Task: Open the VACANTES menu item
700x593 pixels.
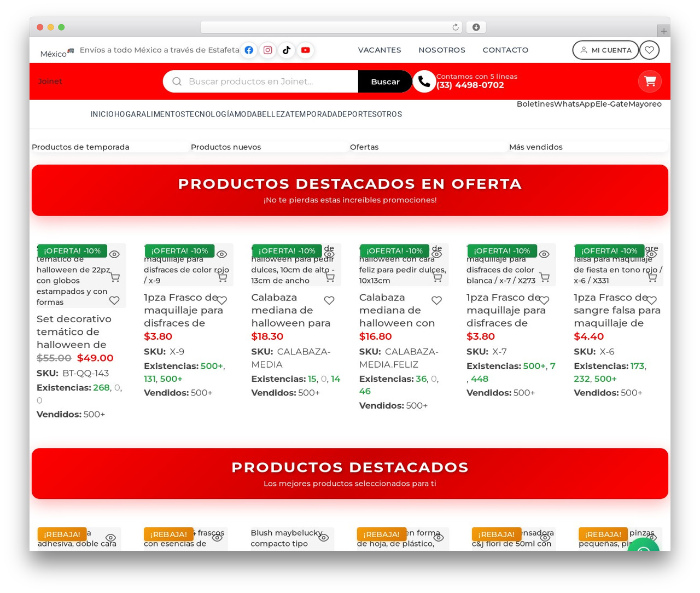Action: tap(380, 50)
